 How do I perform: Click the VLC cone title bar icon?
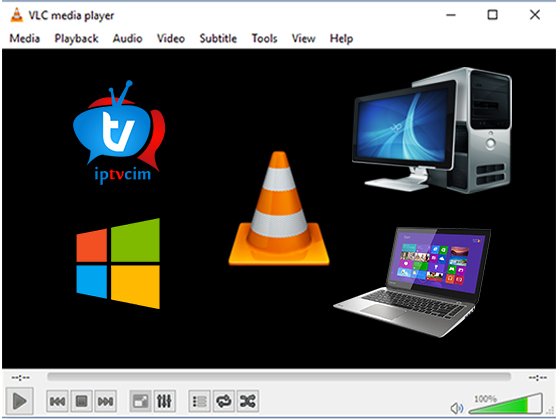[x=16, y=15]
